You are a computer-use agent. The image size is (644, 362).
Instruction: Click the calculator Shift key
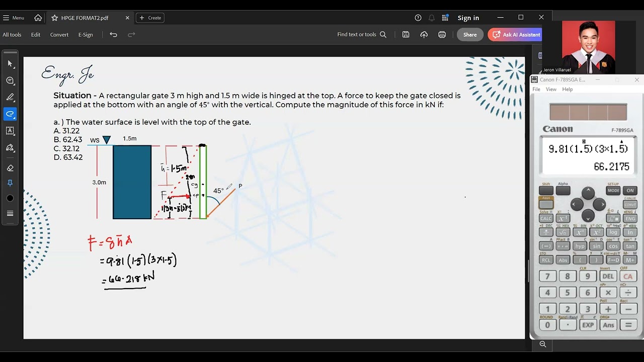[x=546, y=191]
